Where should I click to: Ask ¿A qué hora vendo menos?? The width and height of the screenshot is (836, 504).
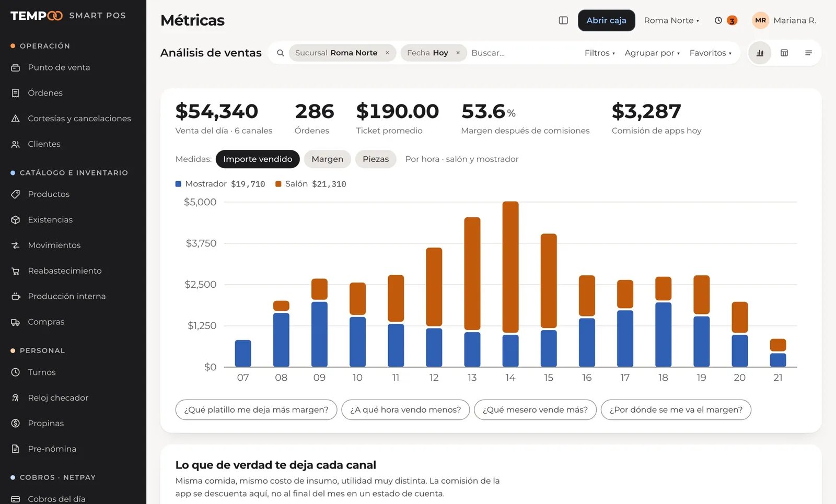pyautogui.click(x=405, y=410)
